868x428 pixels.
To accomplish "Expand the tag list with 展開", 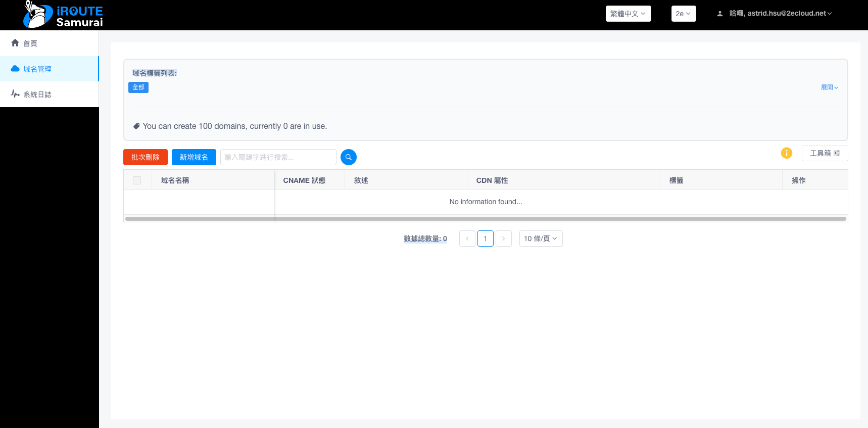I will 829,87.
